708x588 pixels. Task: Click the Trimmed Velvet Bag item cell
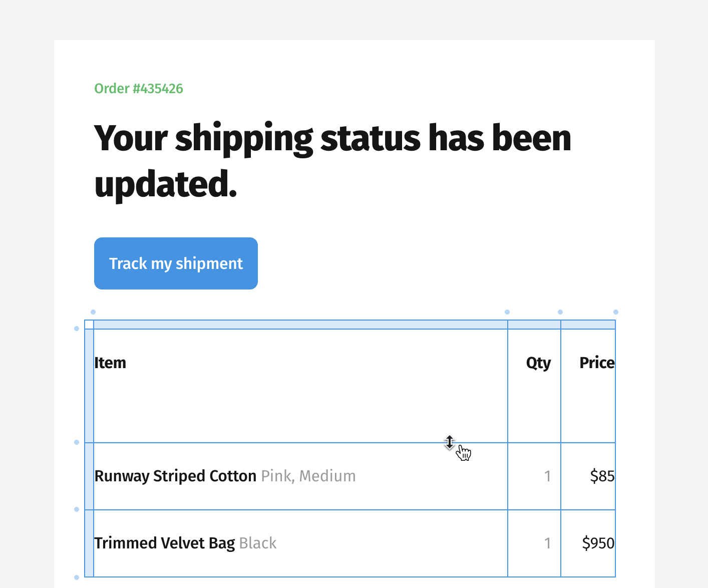300,543
